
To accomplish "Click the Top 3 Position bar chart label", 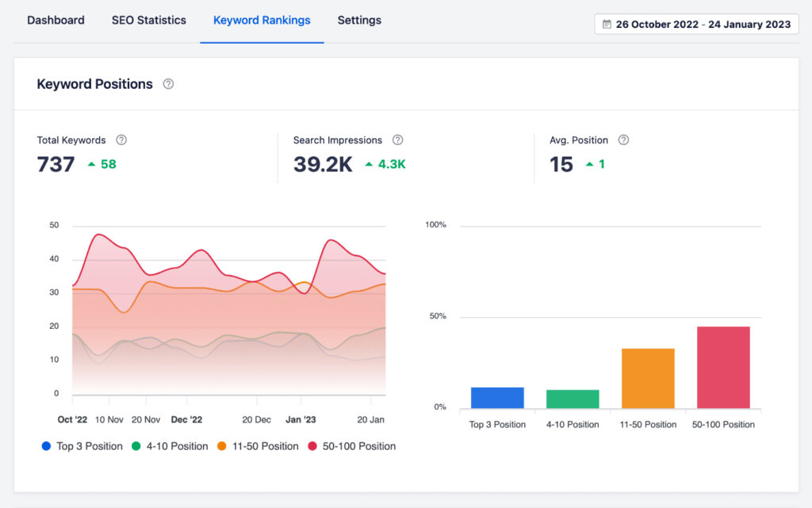I will (x=497, y=424).
